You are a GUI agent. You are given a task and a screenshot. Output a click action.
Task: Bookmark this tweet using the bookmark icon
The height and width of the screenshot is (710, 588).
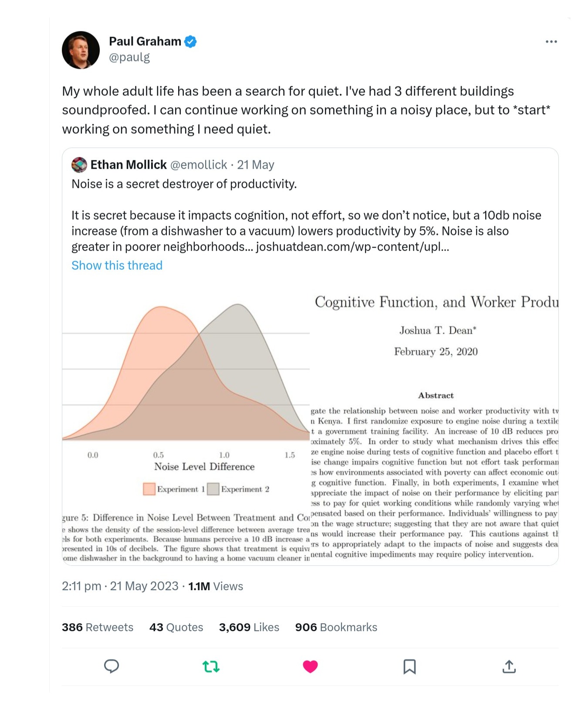tap(409, 666)
